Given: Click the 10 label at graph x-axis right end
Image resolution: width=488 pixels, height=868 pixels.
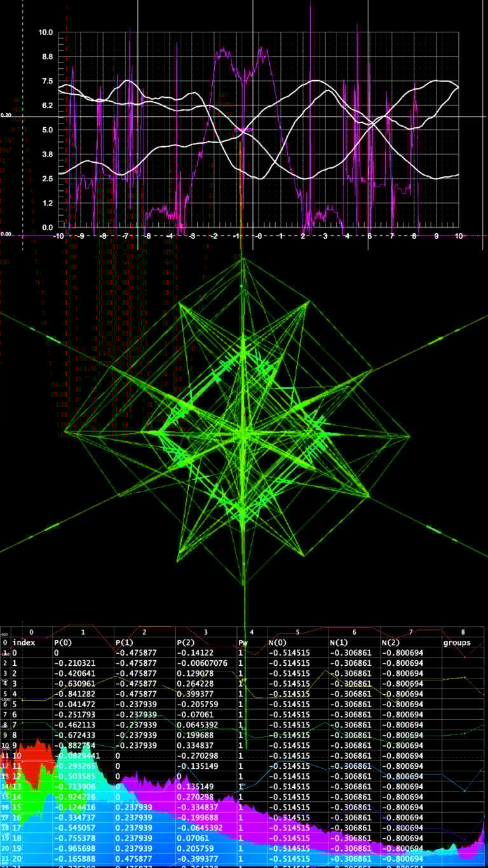Looking at the screenshot, I should click(x=459, y=236).
